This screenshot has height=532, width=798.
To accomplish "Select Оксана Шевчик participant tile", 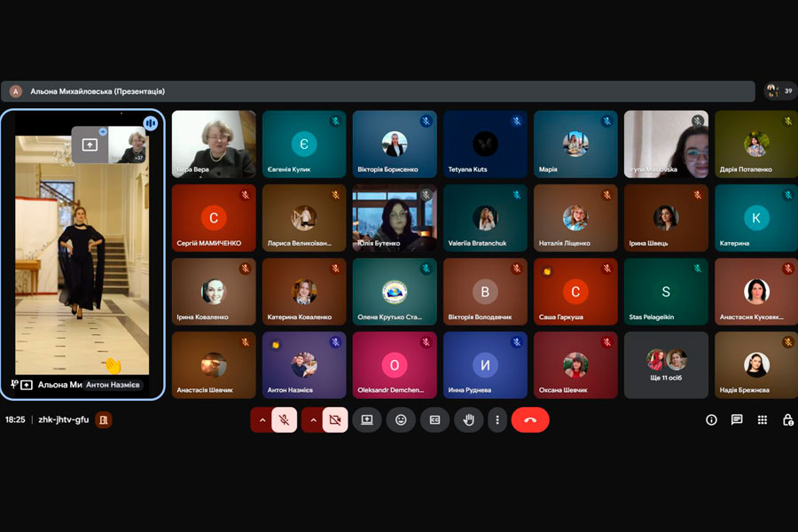I will (575, 365).
